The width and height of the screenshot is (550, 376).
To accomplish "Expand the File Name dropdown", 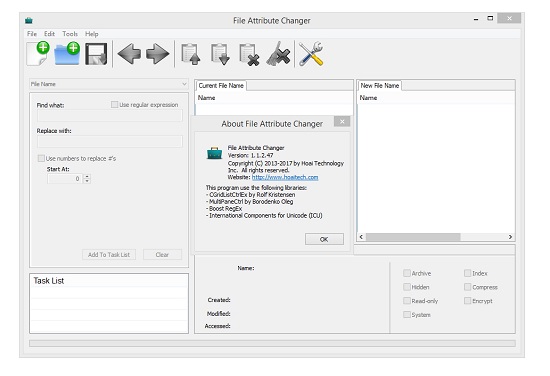I will tap(184, 84).
